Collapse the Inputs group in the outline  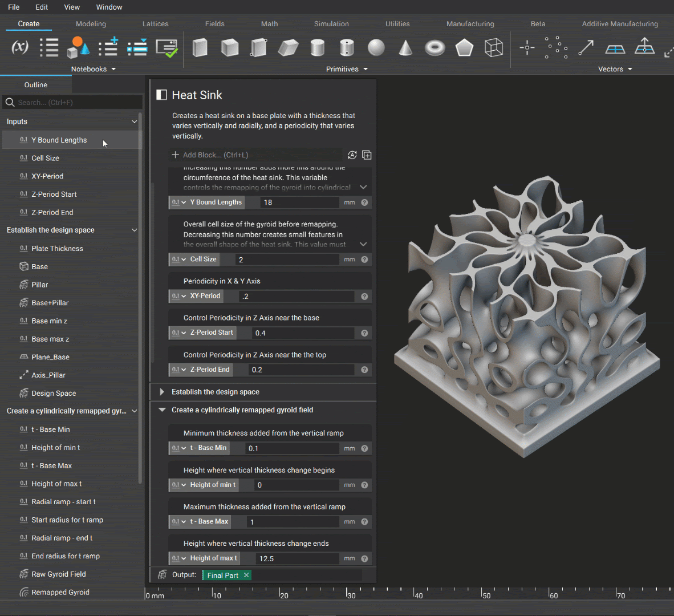pos(134,121)
